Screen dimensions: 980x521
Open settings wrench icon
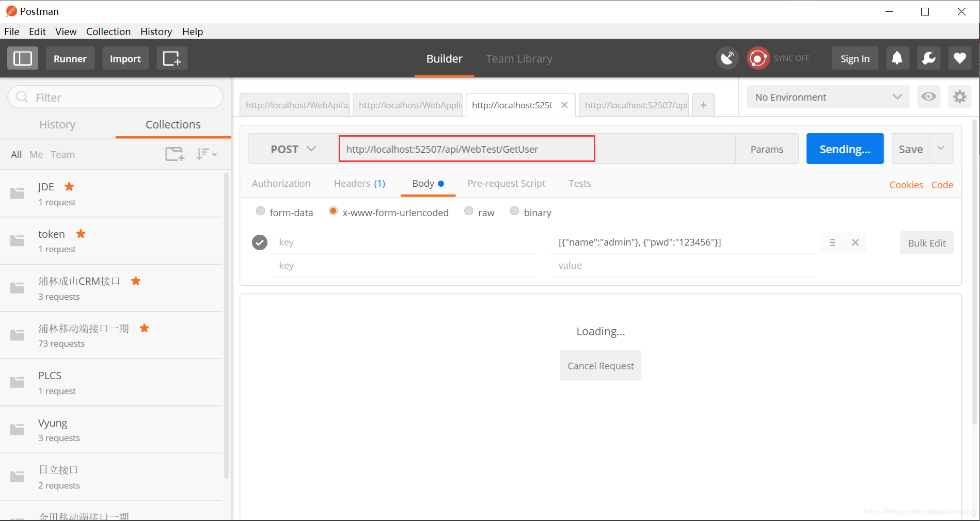pos(928,58)
